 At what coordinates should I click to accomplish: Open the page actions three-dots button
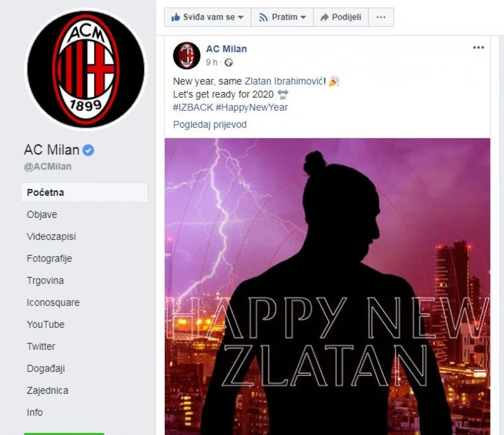point(381,17)
